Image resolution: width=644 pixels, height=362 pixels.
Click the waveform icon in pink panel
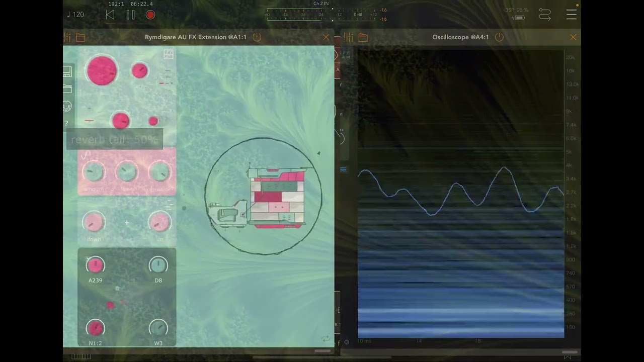point(86,154)
